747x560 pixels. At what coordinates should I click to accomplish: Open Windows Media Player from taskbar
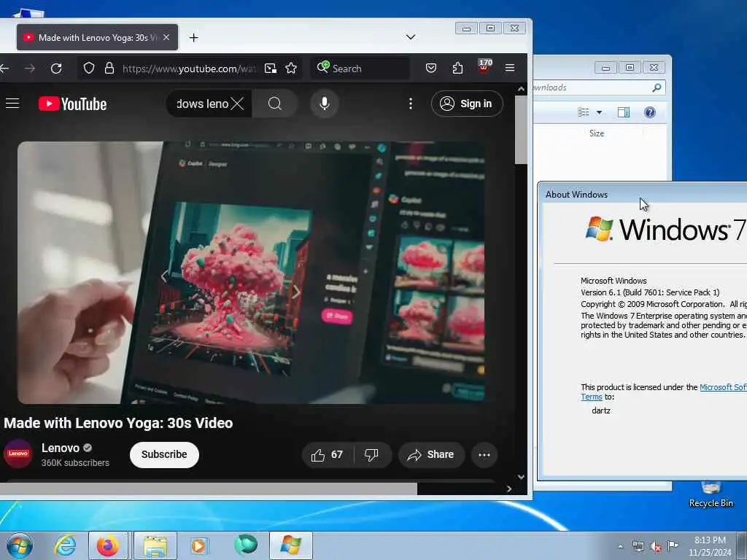click(x=198, y=545)
